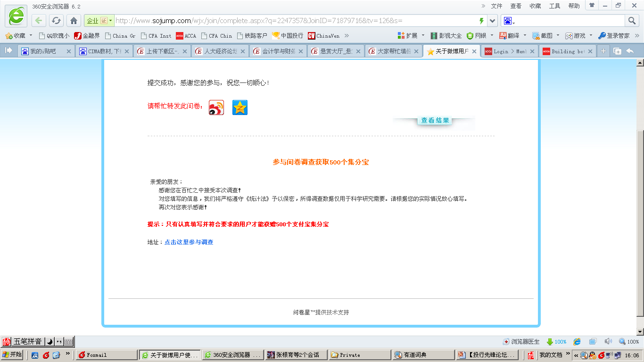Restore closed tab with the undo arrow
Viewport: 644px width, 362px height.
630,51
